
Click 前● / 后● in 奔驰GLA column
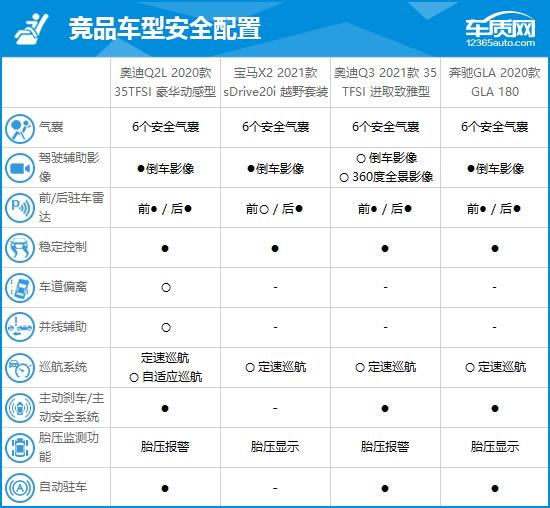pyautogui.click(x=494, y=209)
